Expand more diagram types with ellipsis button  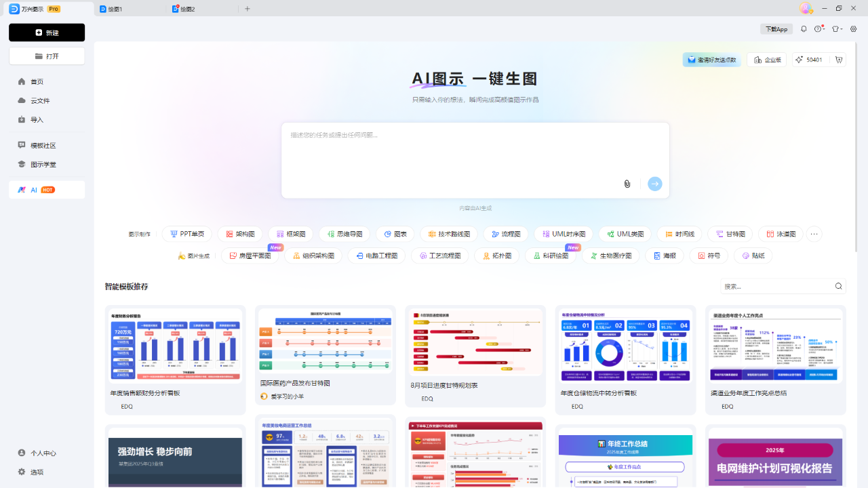(x=814, y=234)
